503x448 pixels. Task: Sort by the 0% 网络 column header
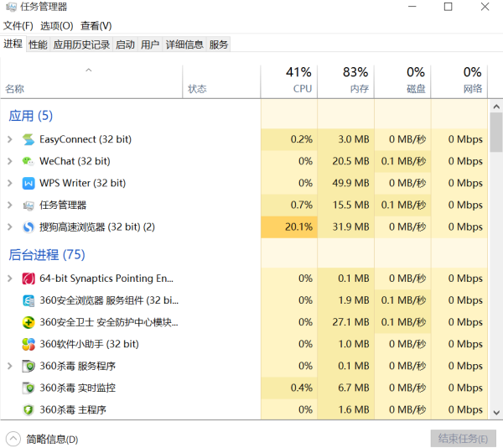(x=459, y=82)
